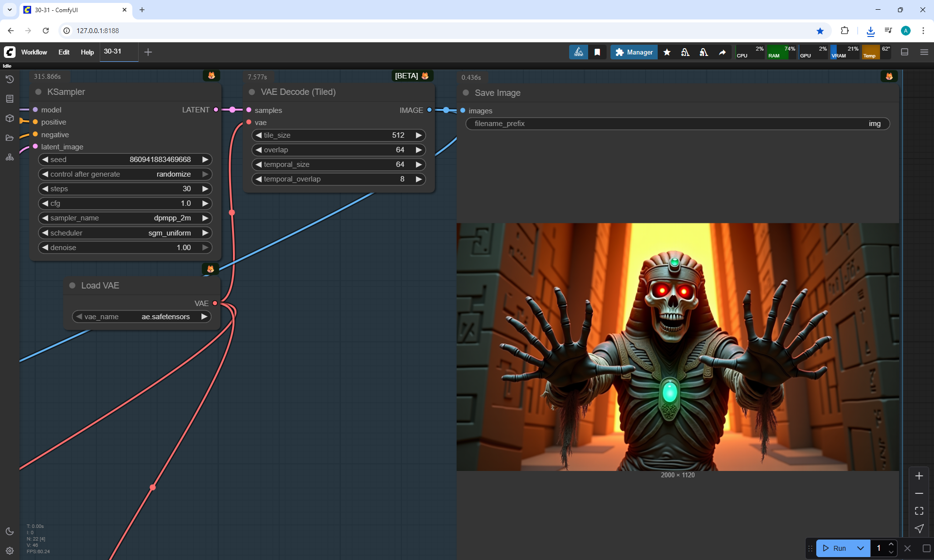Open the Workflow menu
Image resolution: width=934 pixels, height=560 pixels.
[x=34, y=52]
